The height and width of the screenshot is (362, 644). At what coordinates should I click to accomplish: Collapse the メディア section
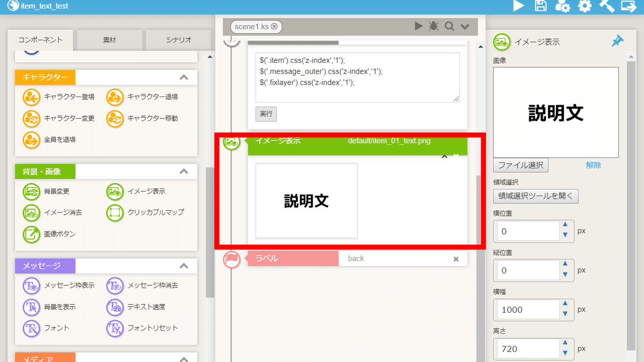pyautogui.click(x=184, y=359)
